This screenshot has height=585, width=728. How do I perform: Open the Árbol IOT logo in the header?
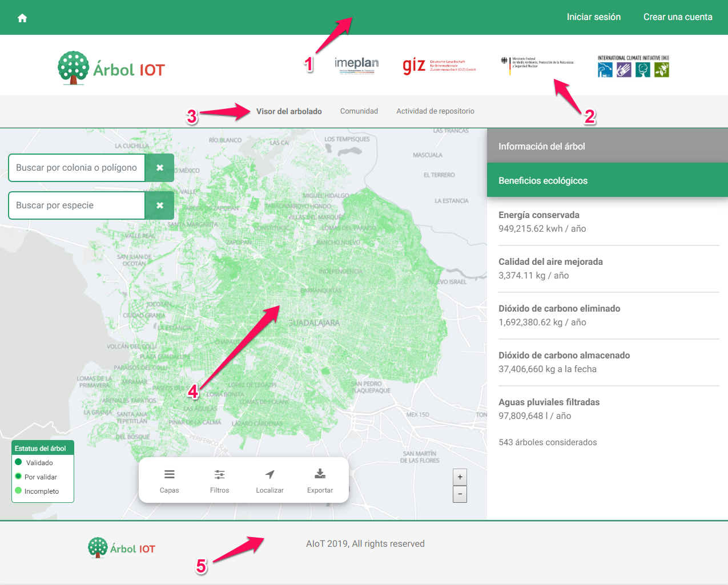111,68
